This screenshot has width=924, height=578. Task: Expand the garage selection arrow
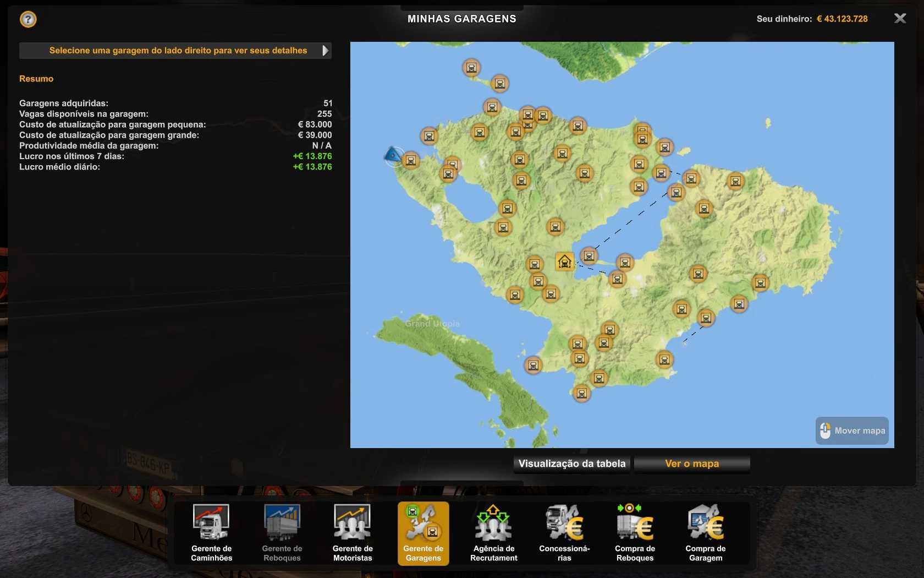pyautogui.click(x=325, y=51)
